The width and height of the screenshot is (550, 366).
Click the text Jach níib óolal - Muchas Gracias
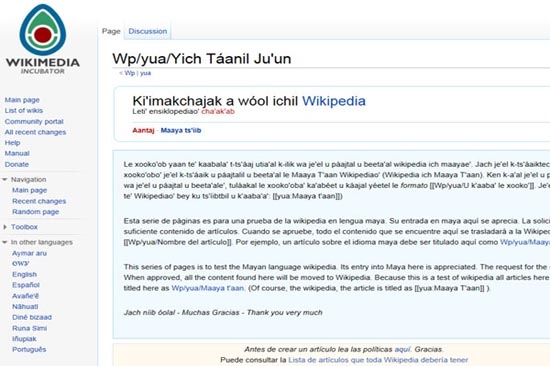(x=182, y=313)
